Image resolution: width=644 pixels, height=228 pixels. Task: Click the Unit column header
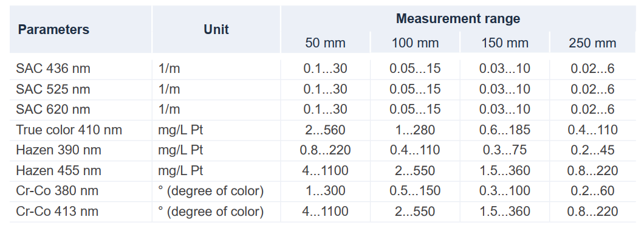tap(216, 30)
